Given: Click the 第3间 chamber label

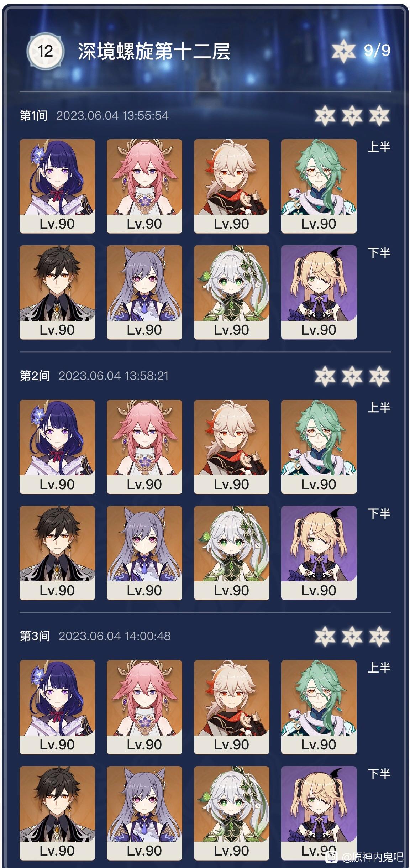Looking at the screenshot, I should pyautogui.click(x=35, y=636).
